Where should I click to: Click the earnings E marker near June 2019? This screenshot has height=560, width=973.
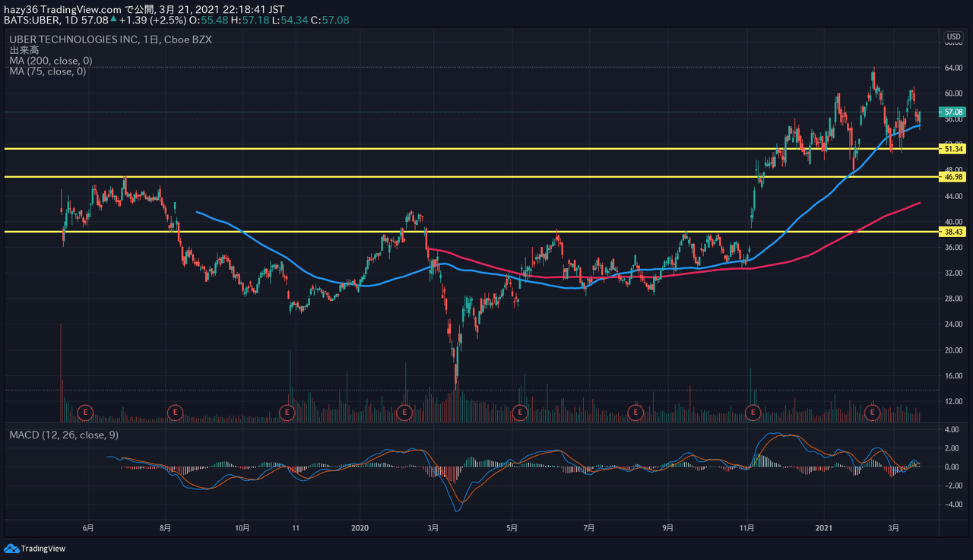[86, 412]
